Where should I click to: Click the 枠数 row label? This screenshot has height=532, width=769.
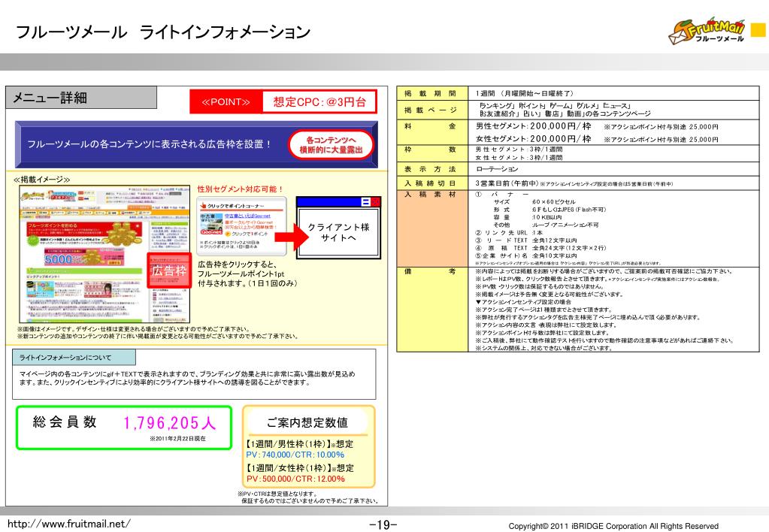pyautogui.click(x=430, y=150)
